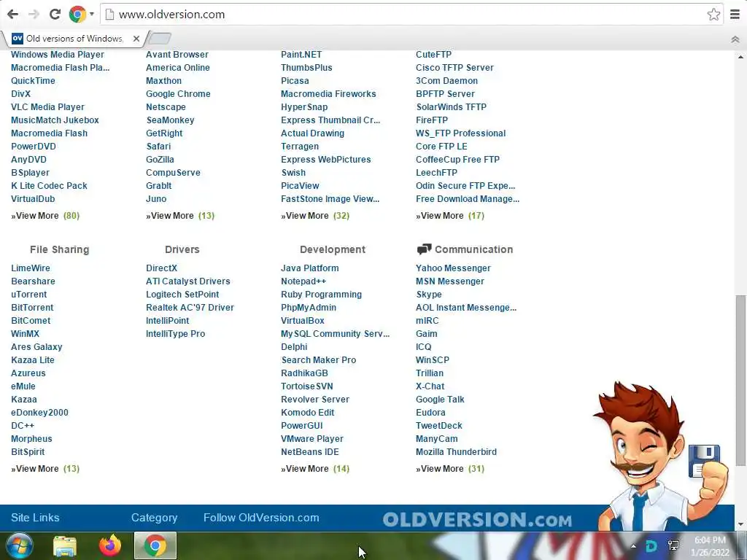The image size is (747, 560).
Task: Open the Drivers category heading
Action: pyautogui.click(x=182, y=249)
